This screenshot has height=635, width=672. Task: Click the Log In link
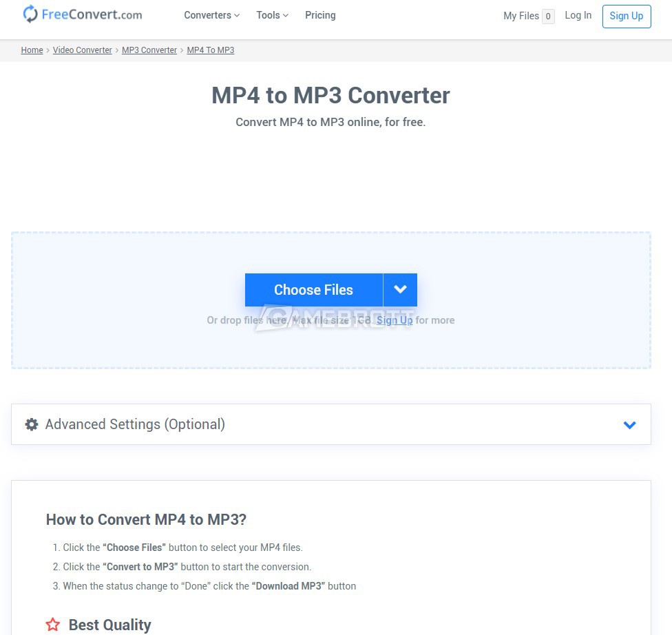578,15
